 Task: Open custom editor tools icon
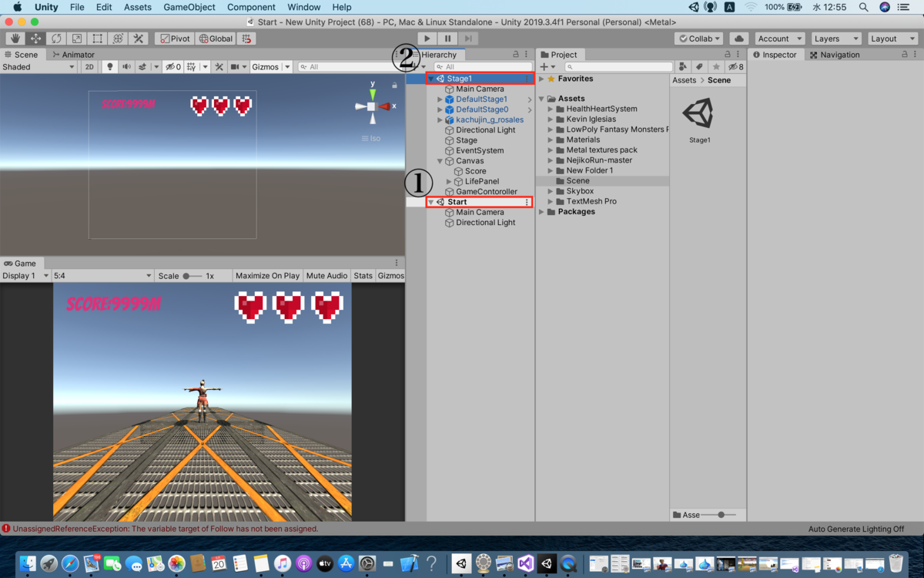(139, 39)
